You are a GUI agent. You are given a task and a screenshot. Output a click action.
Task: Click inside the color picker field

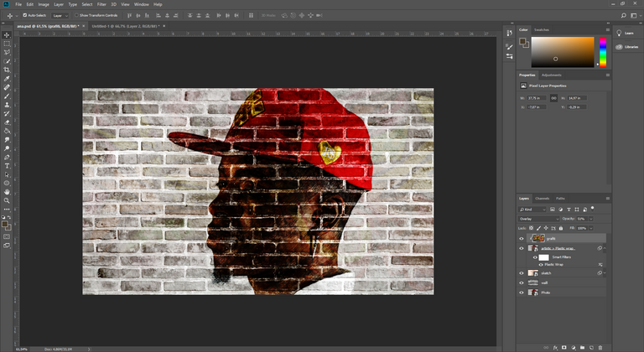[x=563, y=52]
